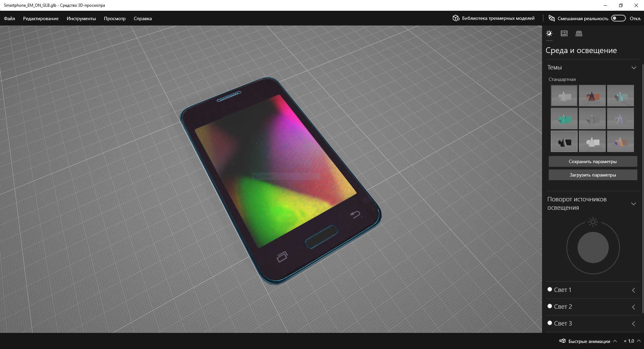The width and height of the screenshot is (644, 349).
Task: Open Библиотека трехмерных моделей
Action: pyautogui.click(x=493, y=18)
